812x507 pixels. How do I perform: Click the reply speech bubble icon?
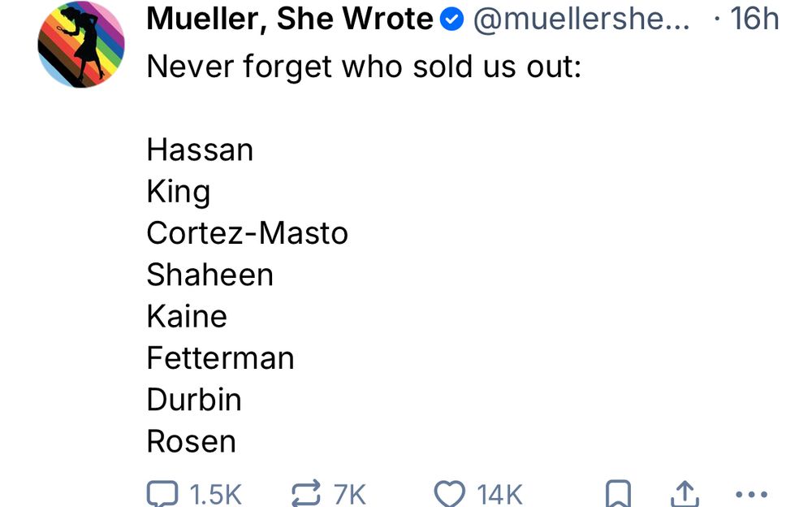pyautogui.click(x=164, y=492)
